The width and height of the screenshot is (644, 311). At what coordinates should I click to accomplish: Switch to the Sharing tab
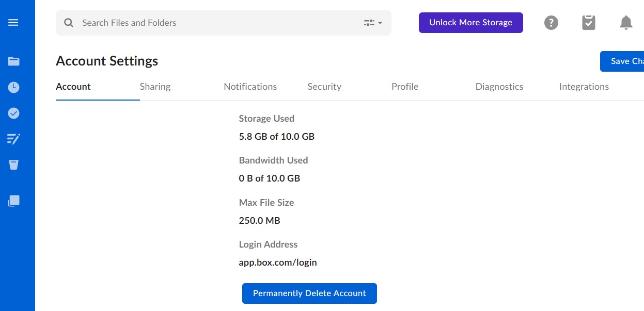pyautogui.click(x=155, y=87)
